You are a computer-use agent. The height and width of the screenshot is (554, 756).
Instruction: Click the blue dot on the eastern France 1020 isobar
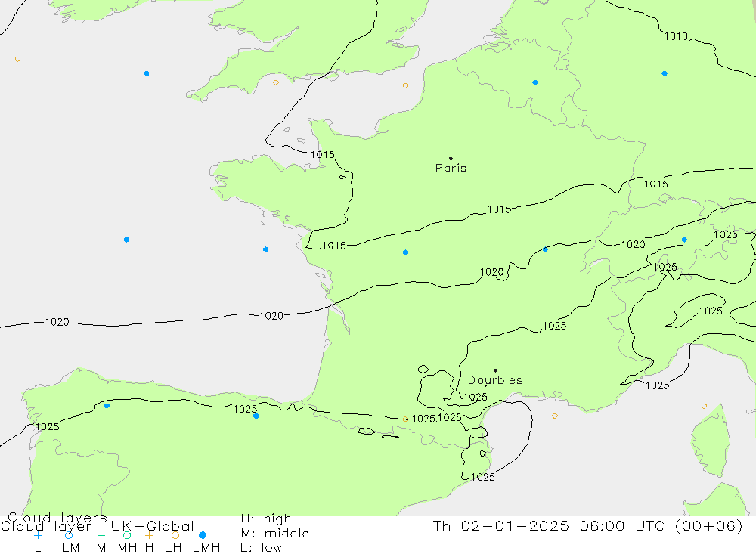pyautogui.click(x=545, y=249)
